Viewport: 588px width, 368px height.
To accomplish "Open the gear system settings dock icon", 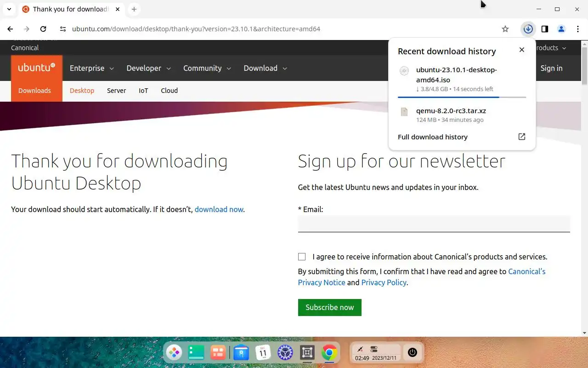I will click(285, 353).
